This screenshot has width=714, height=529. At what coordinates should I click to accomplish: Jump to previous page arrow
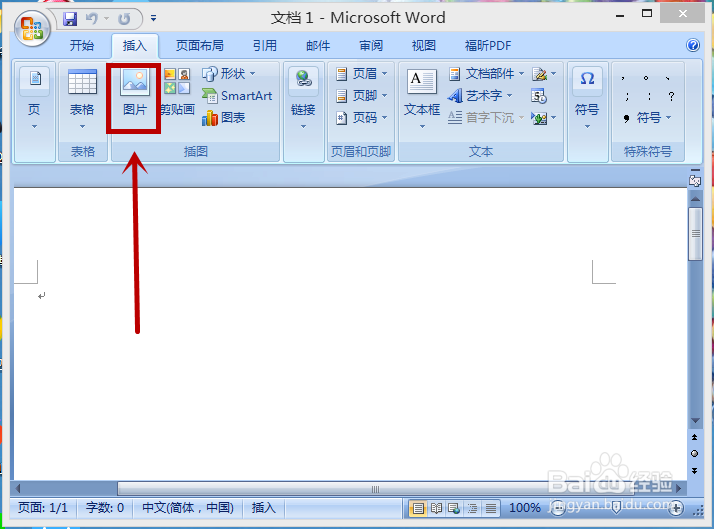point(694,437)
